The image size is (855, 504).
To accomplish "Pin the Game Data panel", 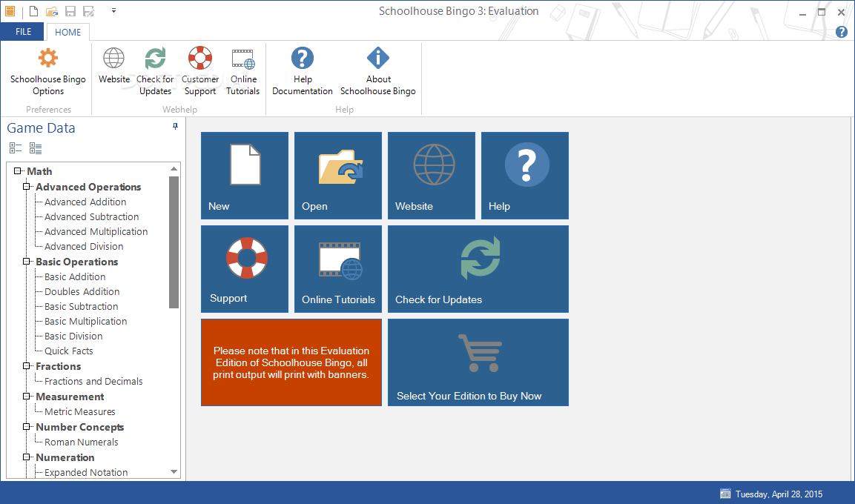I will point(175,127).
